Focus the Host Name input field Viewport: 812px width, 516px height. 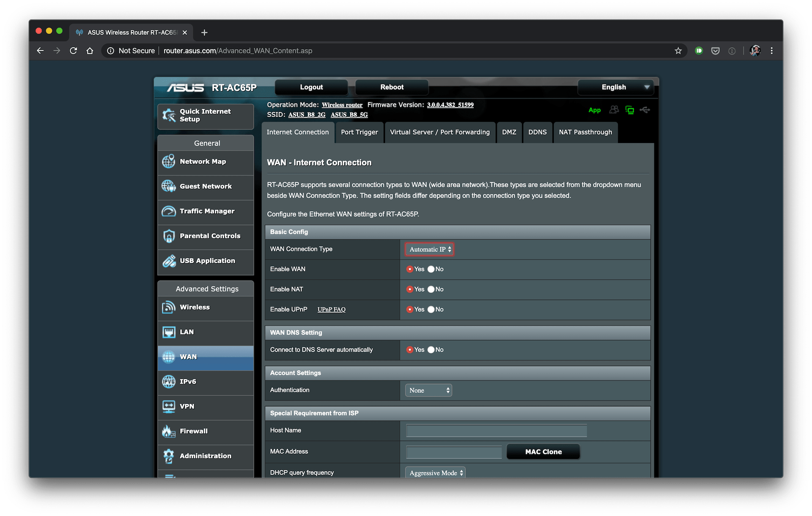click(x=496, y=430)
